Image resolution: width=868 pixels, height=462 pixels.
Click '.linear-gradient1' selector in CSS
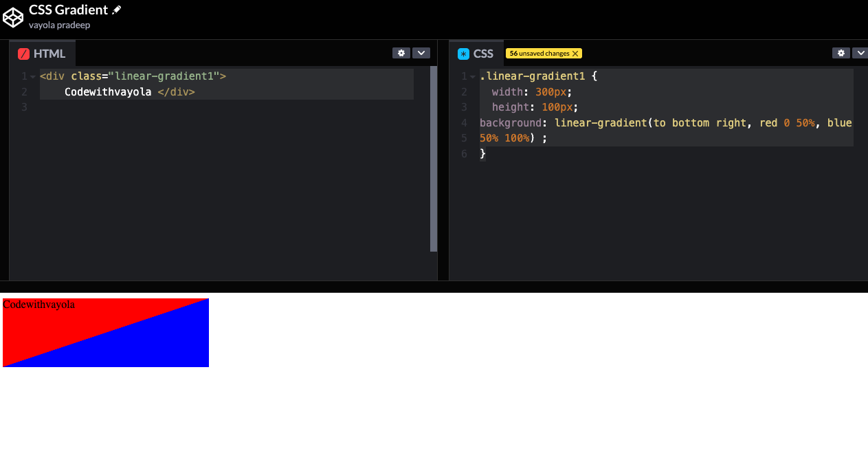533,76
